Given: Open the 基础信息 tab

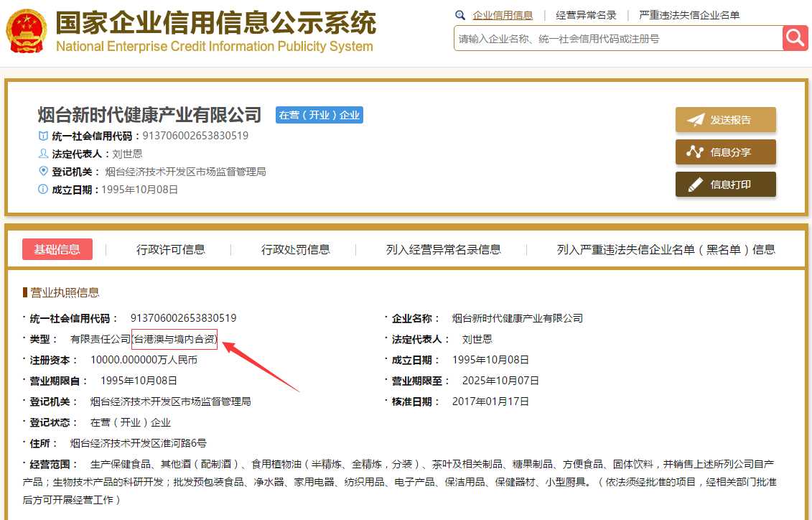Looking at the screenshot, I should (x=57, y=249).
